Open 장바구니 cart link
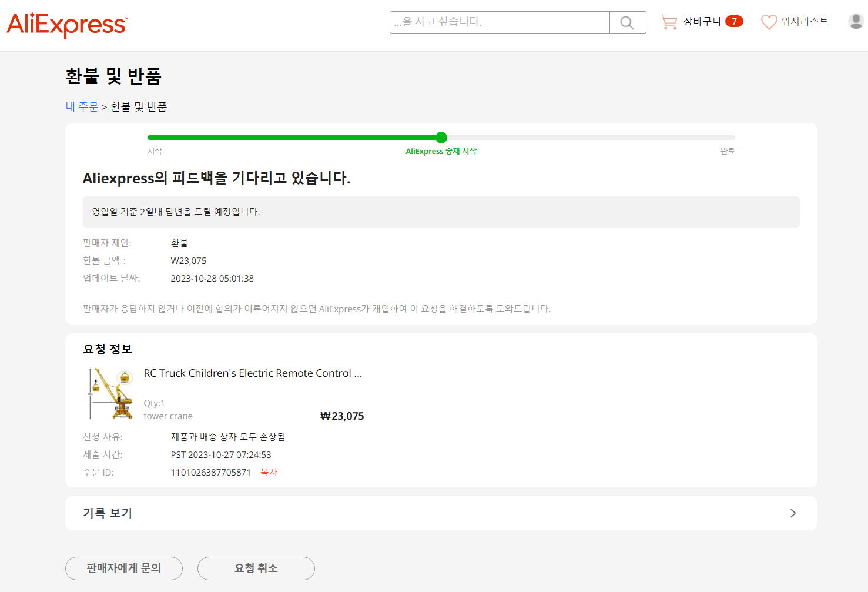The image size is (868, 592). click(x=702, y=21)
